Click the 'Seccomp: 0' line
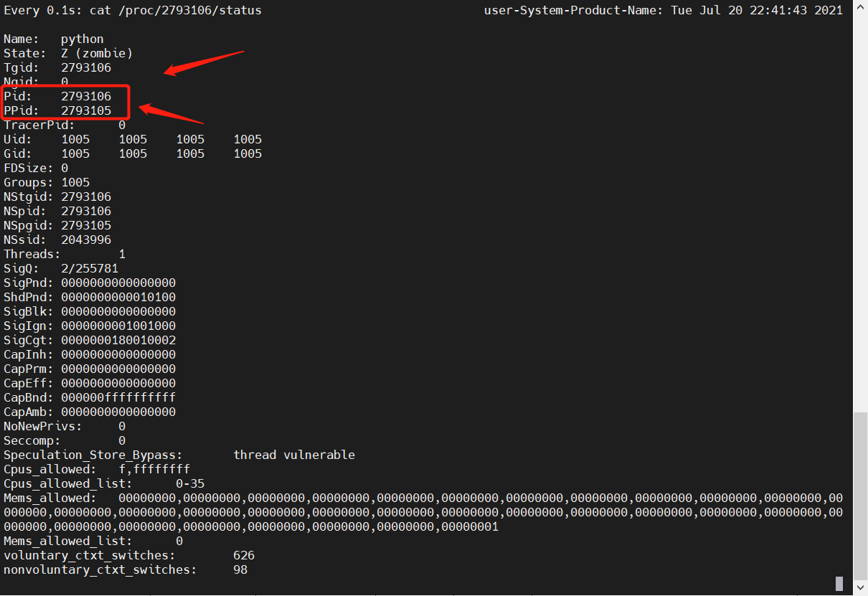This screenshot has height=596, width=868. (65, 440)
